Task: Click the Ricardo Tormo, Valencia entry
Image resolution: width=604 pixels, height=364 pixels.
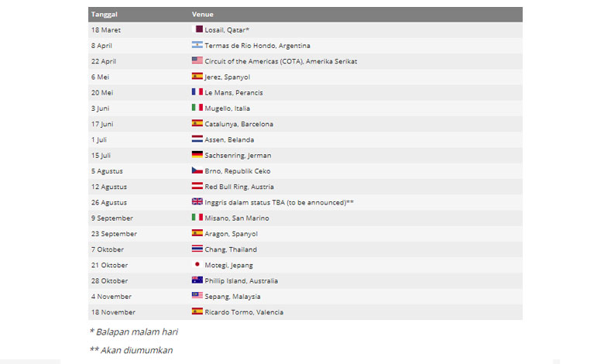Action: click(244, 312)
